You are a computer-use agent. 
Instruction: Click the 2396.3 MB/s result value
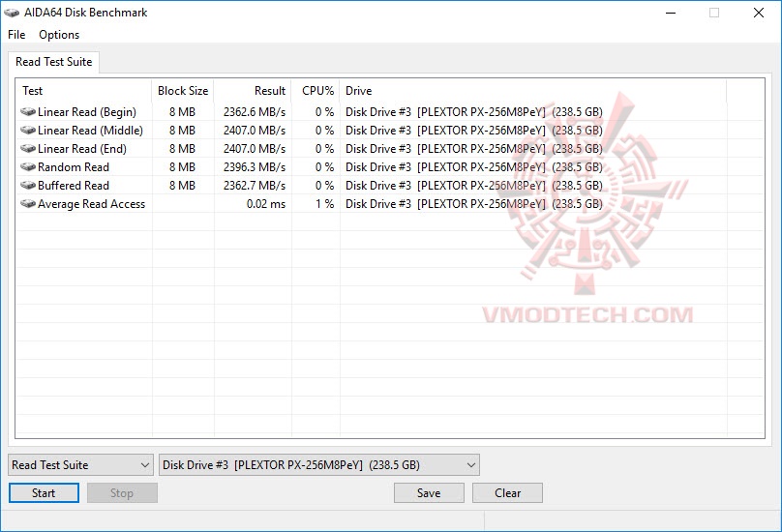[255, 167]
